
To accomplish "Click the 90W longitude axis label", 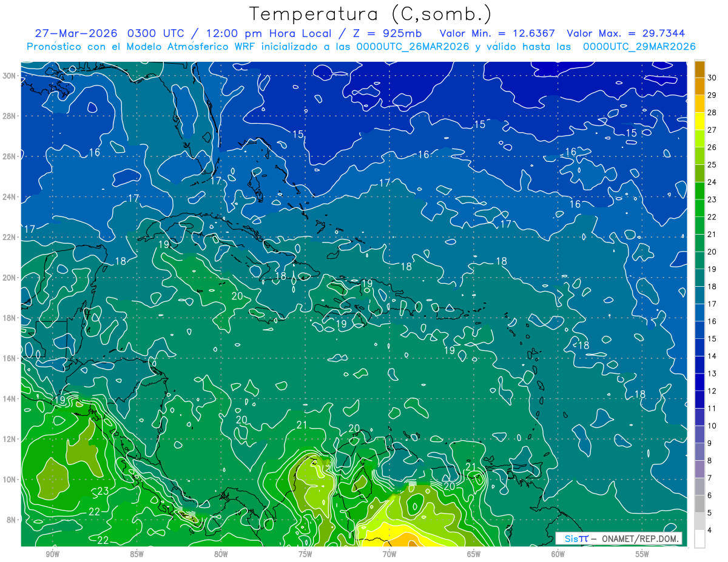I will tap(52, 554).
